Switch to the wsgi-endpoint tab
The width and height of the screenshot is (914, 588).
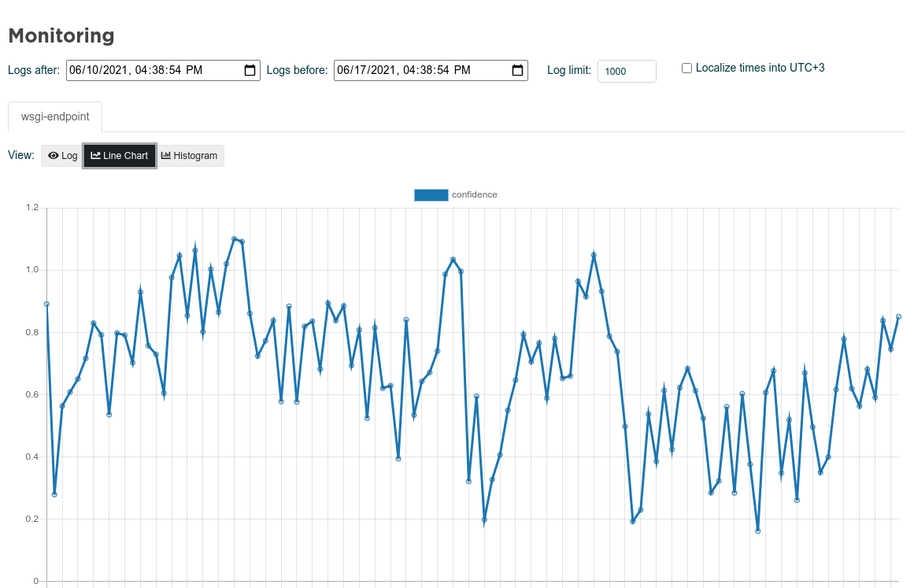pos(54,116)
